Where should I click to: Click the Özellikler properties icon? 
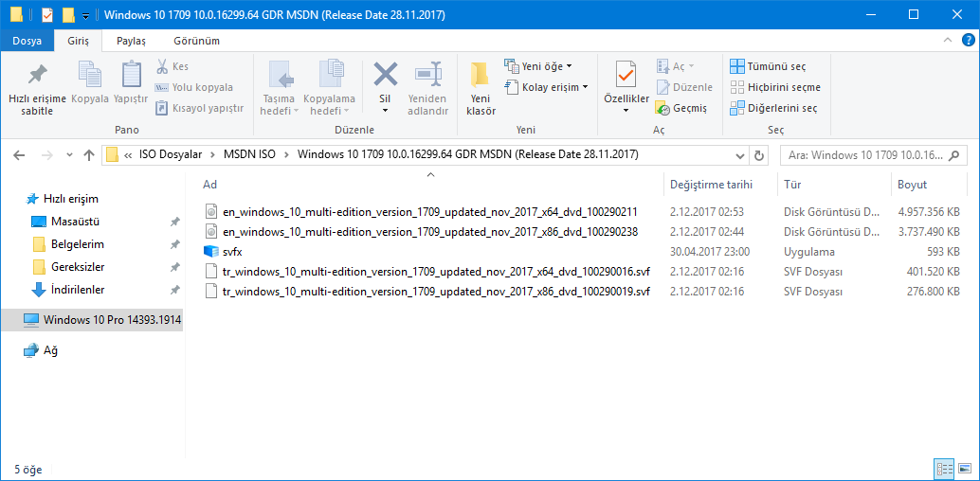pyautogui.click(x=626, y=75)
